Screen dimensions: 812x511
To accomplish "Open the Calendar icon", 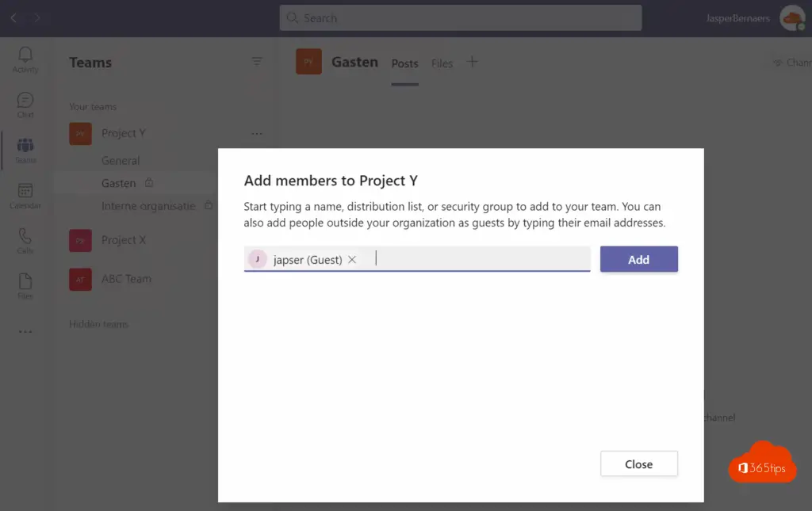I will 25,194.
